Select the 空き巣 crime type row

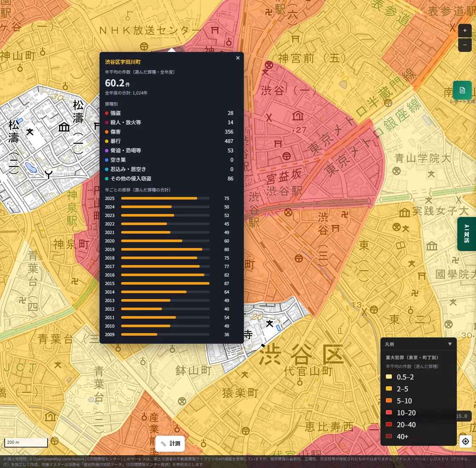tap(169, 160)
